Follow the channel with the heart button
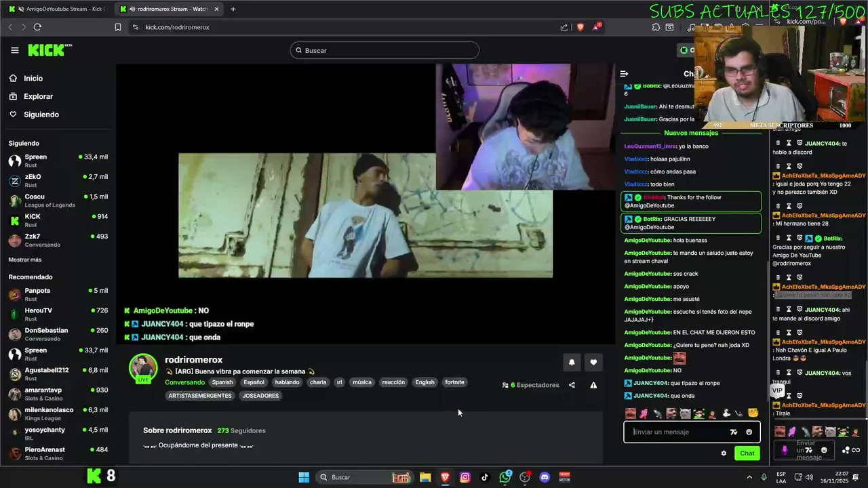Viewport: 868px width, 488px height. 593,363
